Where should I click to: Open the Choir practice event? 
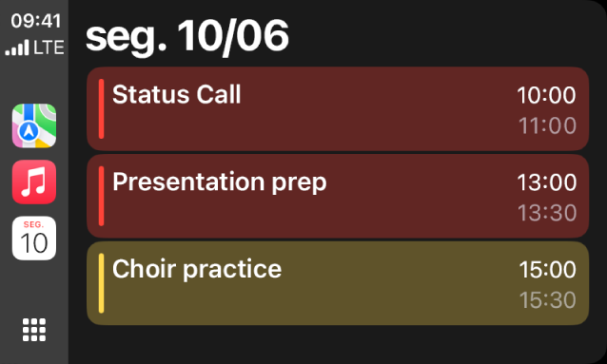pyautogui.click(x=338, y=283)
